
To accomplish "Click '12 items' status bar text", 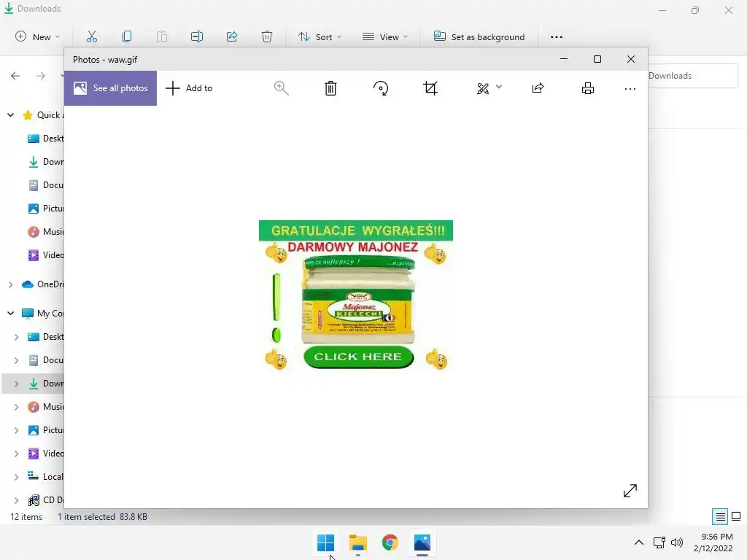I will [26, 517].
